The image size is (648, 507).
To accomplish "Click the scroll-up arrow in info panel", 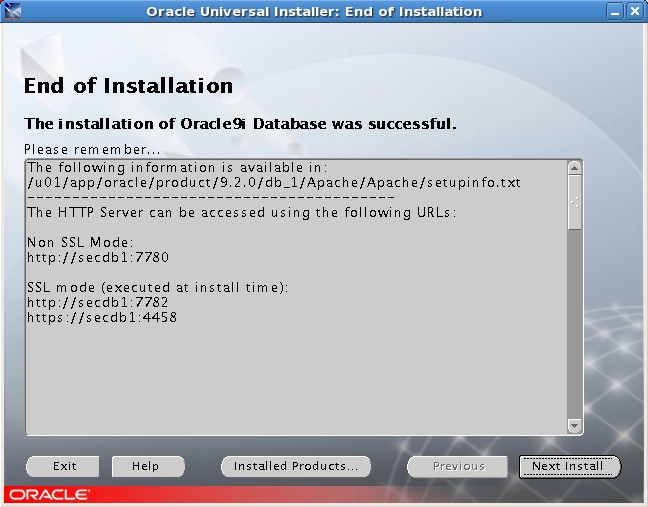I will click(574, 168).
